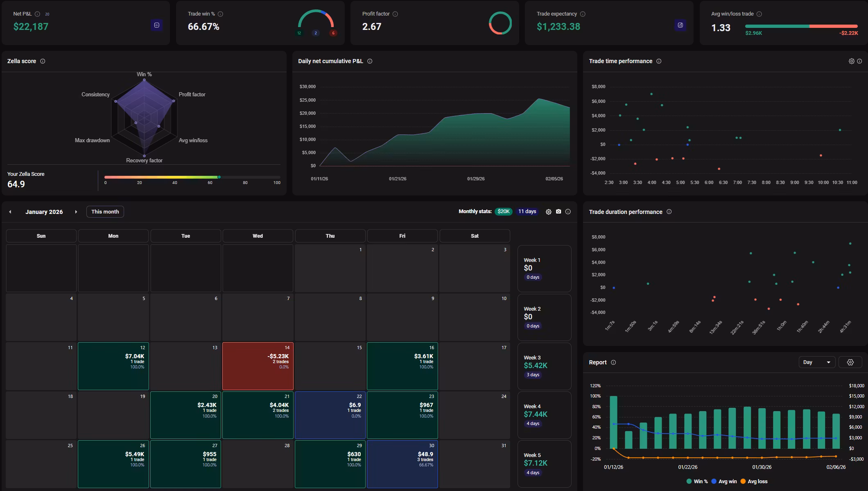Go to the next month arrow
The image size is (868, 491).
pyautogui.click(x=76, y=212)
